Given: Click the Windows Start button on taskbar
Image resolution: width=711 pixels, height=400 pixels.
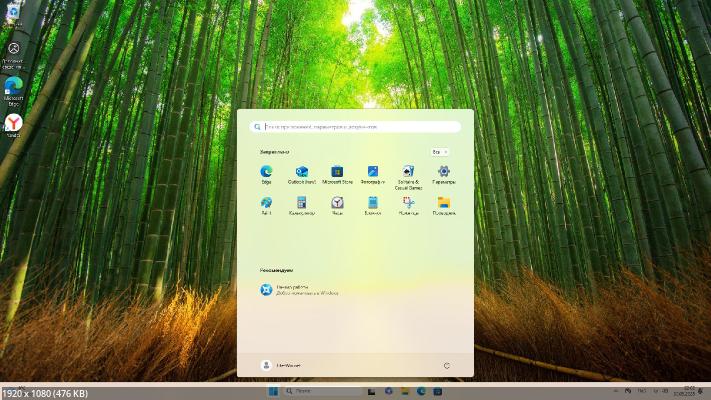Looking at the screenshot, I should tap(273, 391).
